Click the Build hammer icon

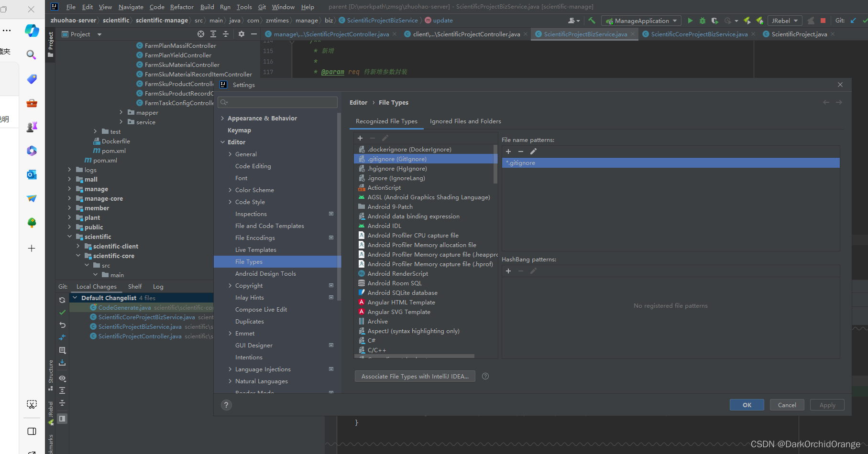(592, 21)
